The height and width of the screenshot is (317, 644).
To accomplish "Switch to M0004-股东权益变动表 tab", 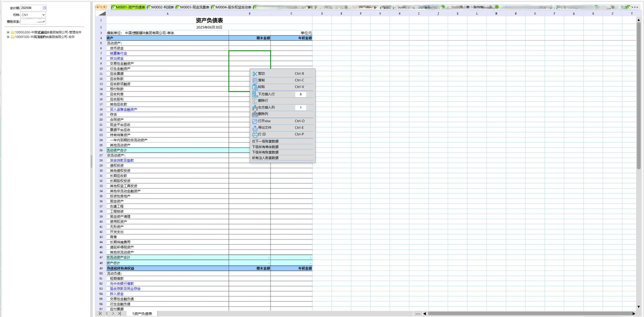I will pos(231,7).
